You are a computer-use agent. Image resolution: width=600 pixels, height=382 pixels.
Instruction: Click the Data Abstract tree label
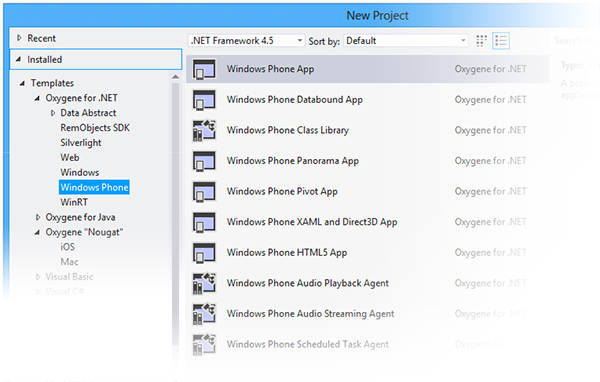click(88, 113)
